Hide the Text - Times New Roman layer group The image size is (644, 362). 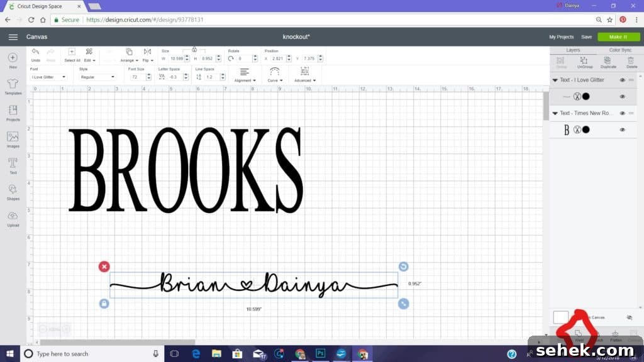(x=622, y=113)
